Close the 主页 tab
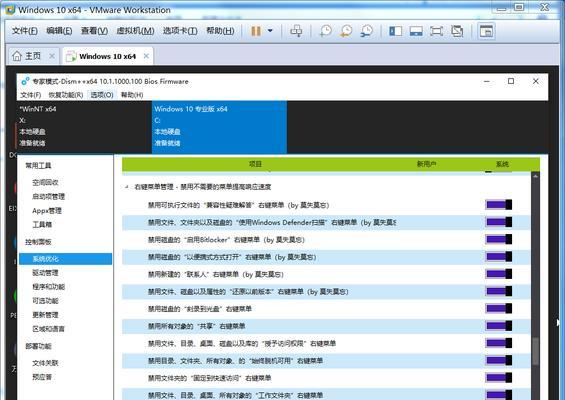Viewport: 565px width, 400px height. (x=52, y=56)
